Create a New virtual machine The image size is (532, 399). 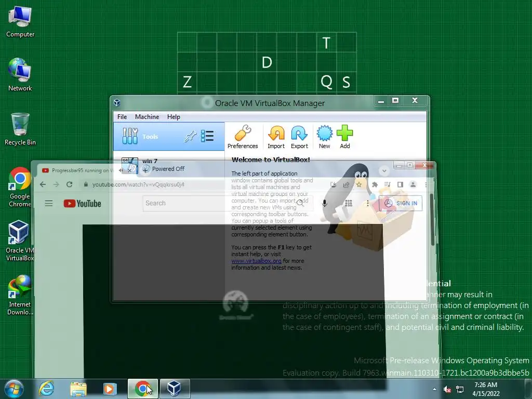coord(324,137)
